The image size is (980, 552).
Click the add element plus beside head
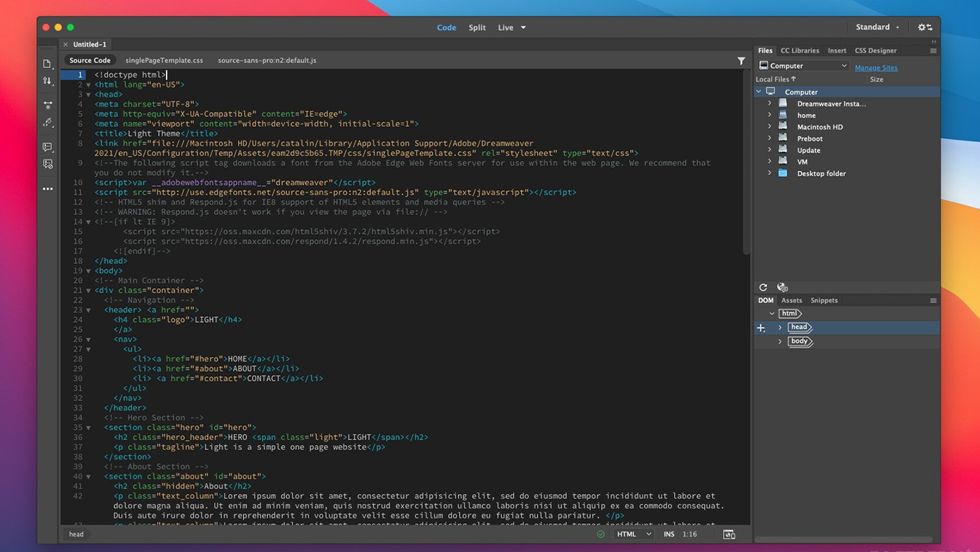[x=761, y=328]
